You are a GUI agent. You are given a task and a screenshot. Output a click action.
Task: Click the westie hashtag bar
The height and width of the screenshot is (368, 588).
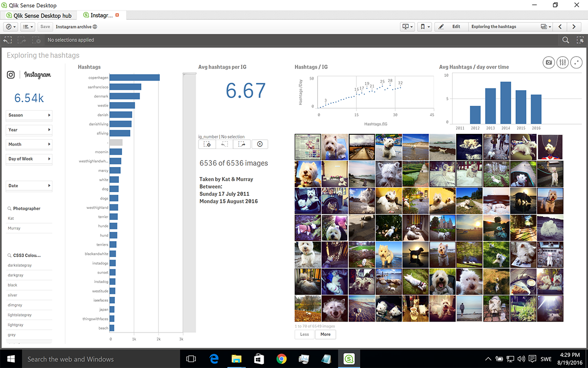pos(122,105)
